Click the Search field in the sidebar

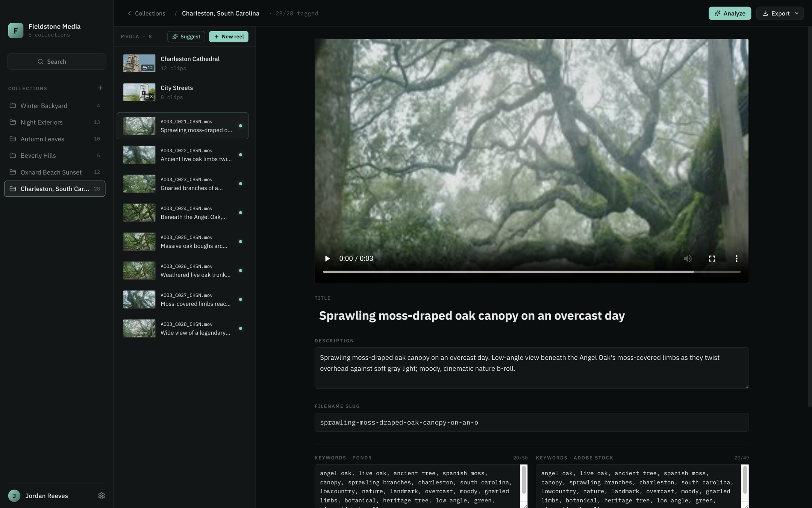pyautogui.click(x=57, y=61)
